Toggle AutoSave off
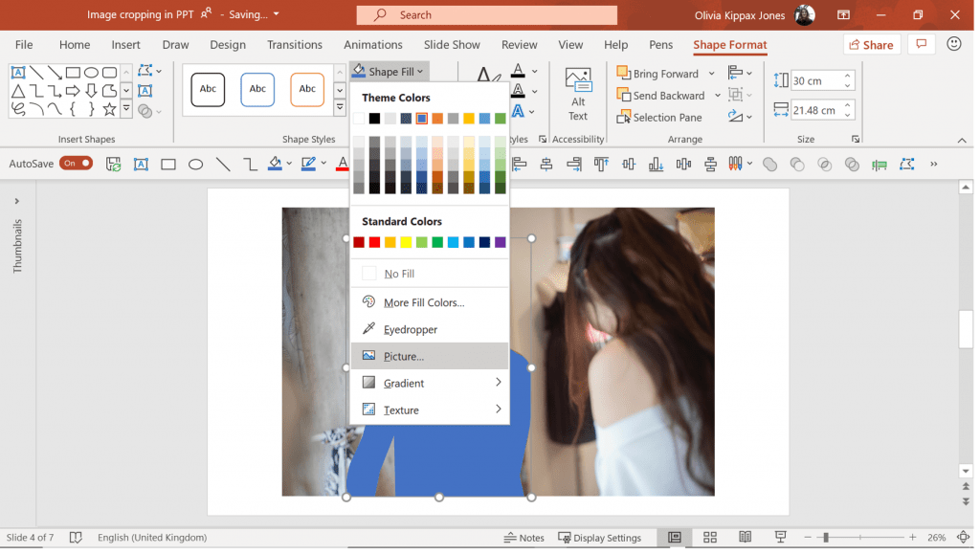 click(76, 163)
